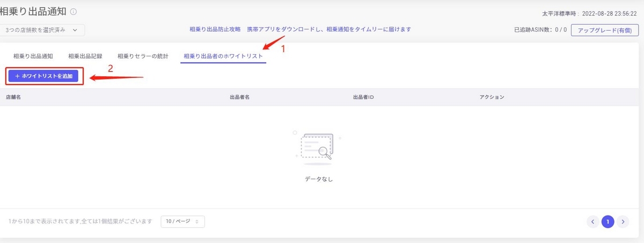Switch to the 相乗り出品通知 tab

33,56
